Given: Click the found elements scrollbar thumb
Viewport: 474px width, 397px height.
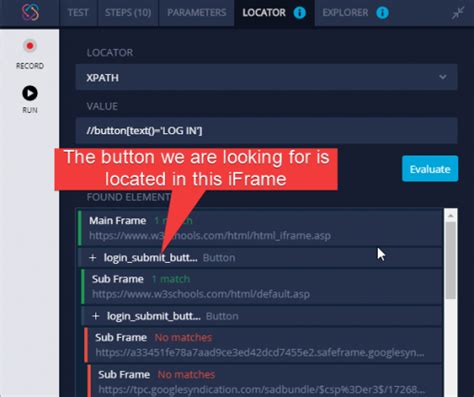Looking at the screenshot, I should (451, 261).
